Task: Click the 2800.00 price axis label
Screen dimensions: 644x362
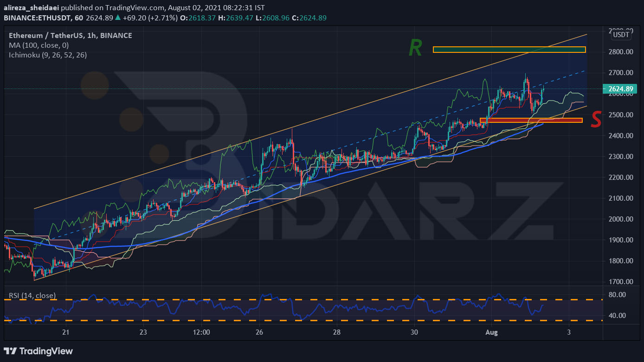Action: [621, 51]
